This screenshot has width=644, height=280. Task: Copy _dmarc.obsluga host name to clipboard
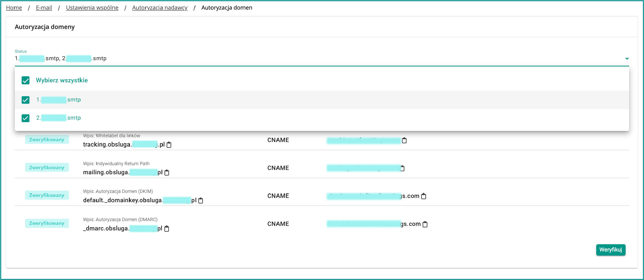167,229
